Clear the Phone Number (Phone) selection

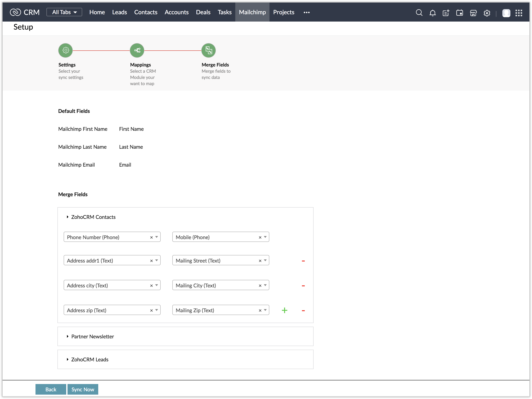point(151,237)
